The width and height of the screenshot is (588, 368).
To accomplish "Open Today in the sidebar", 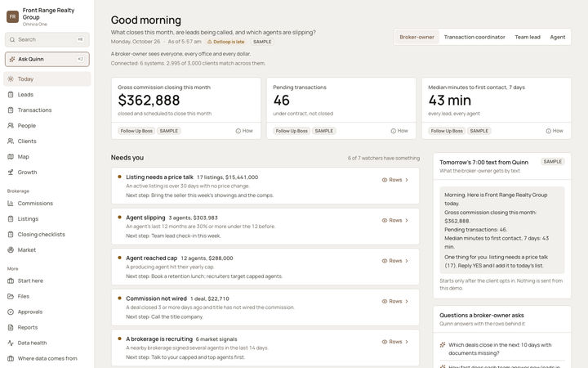I will point(47,79).
